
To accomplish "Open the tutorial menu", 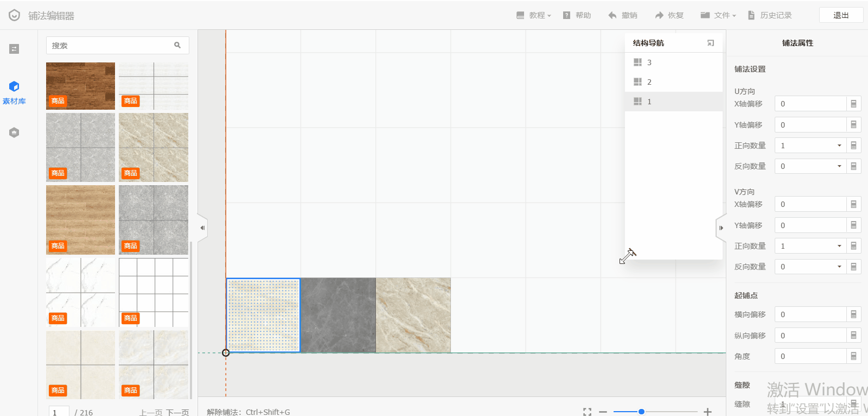I will point(534,15).
